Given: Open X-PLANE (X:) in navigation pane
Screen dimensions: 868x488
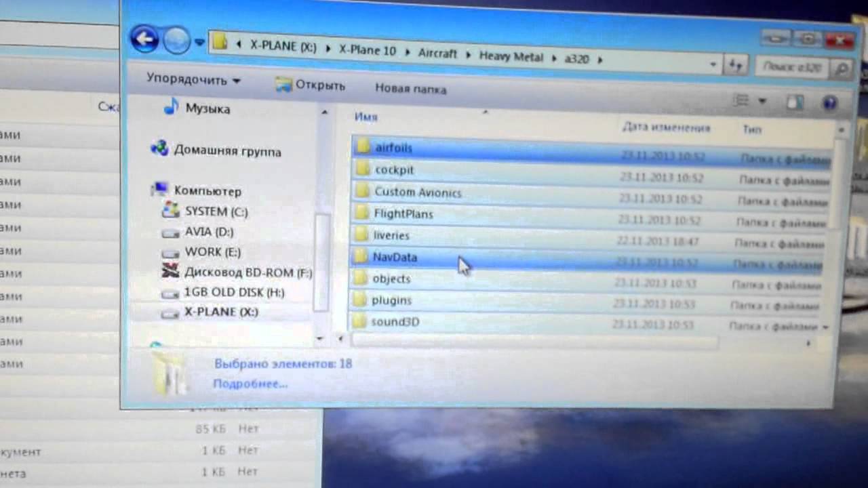Looking at the screenshot, I should point(221,312).
